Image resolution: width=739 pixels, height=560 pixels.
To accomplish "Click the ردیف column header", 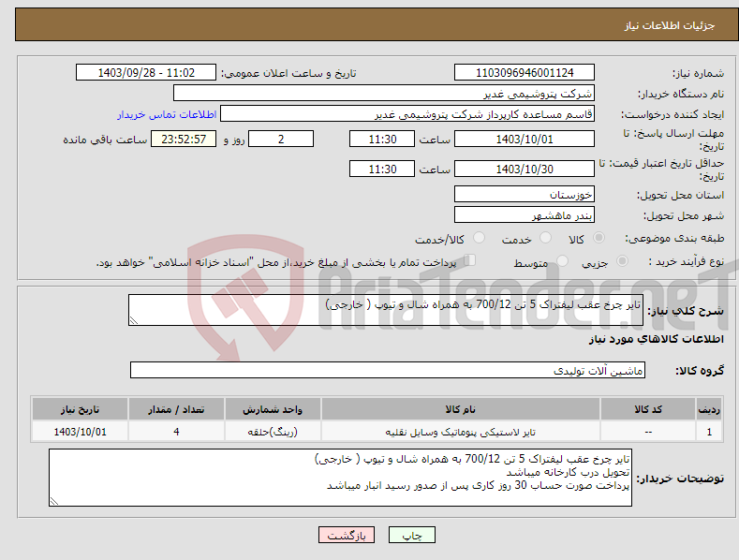I will (709, 409).
